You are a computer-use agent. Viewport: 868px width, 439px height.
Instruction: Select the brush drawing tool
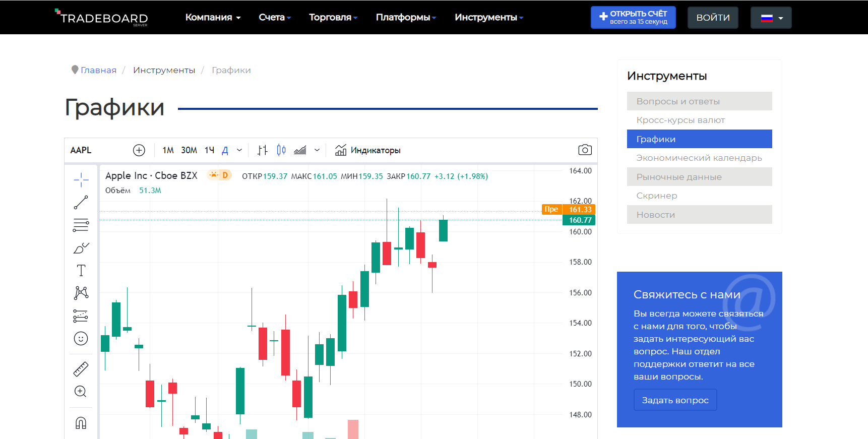click(x=81, y=247)
